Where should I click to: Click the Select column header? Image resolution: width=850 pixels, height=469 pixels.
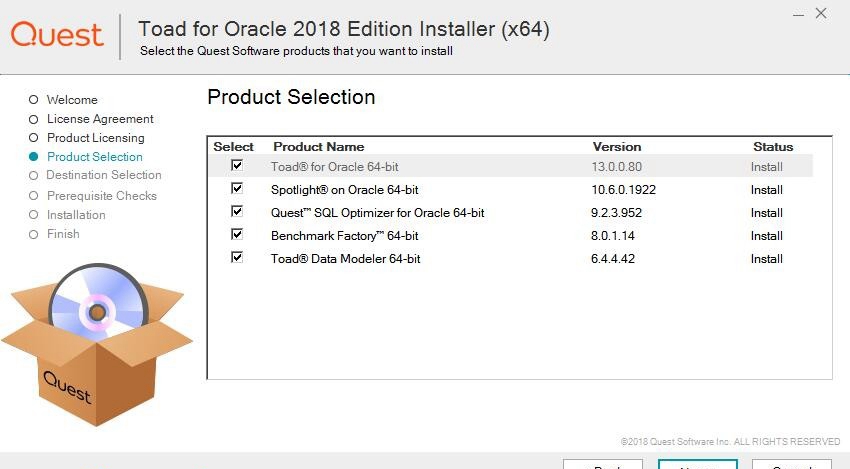tap(233, 147)
